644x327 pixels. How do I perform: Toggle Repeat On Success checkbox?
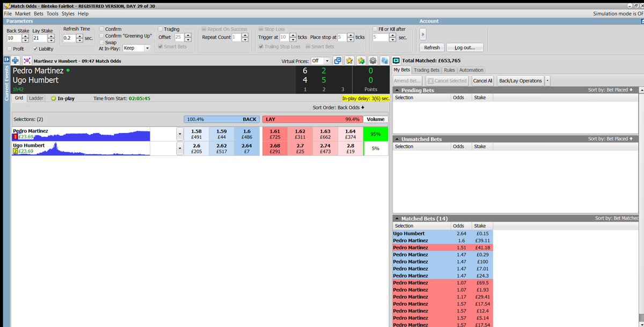203,29
